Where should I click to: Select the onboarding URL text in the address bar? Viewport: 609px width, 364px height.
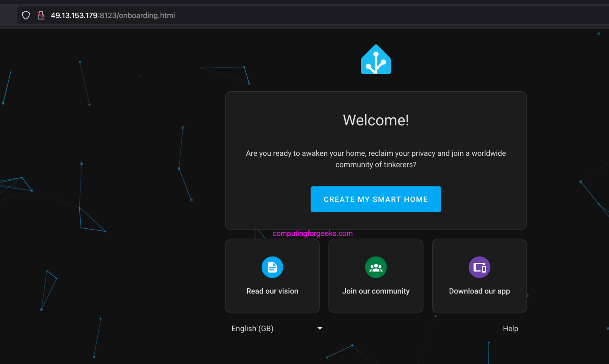113,15
